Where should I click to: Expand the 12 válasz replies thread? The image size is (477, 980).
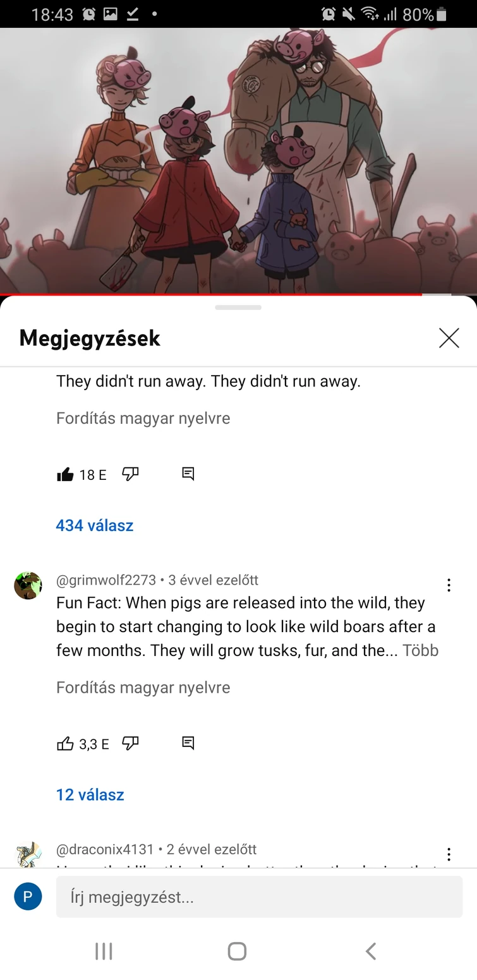click(x=90, y=794)
